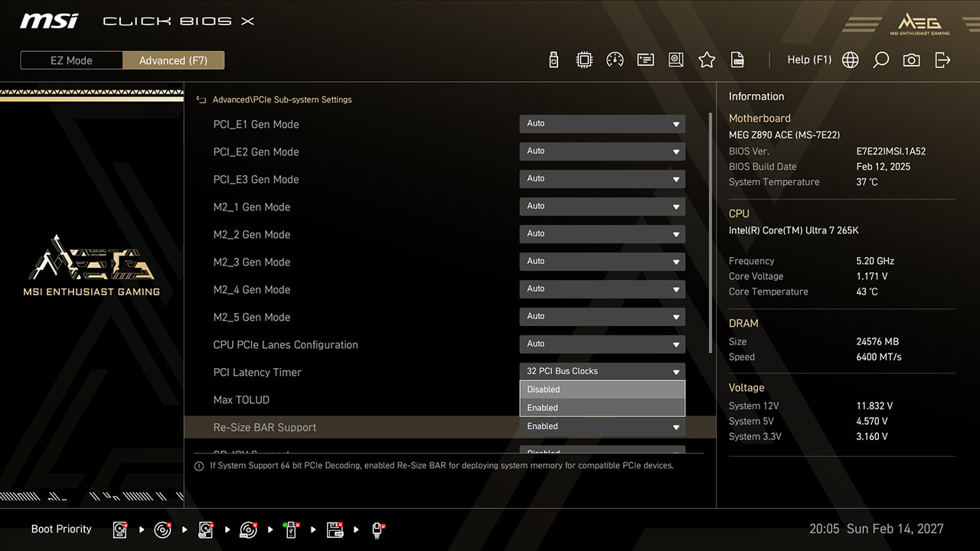
Task: Open the language globe icon
Action: (x=850, y=60)
